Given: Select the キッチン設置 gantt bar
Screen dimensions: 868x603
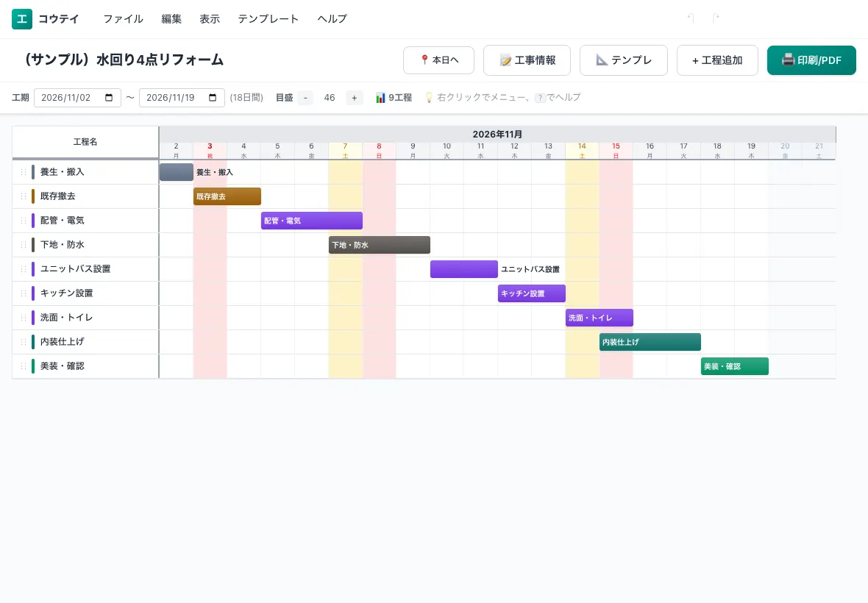Looking at the screenshot, I should click(531, 293).
